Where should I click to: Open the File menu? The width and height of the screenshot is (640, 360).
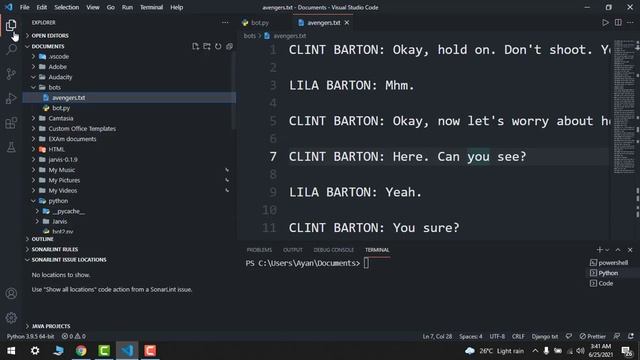point(24,7)
